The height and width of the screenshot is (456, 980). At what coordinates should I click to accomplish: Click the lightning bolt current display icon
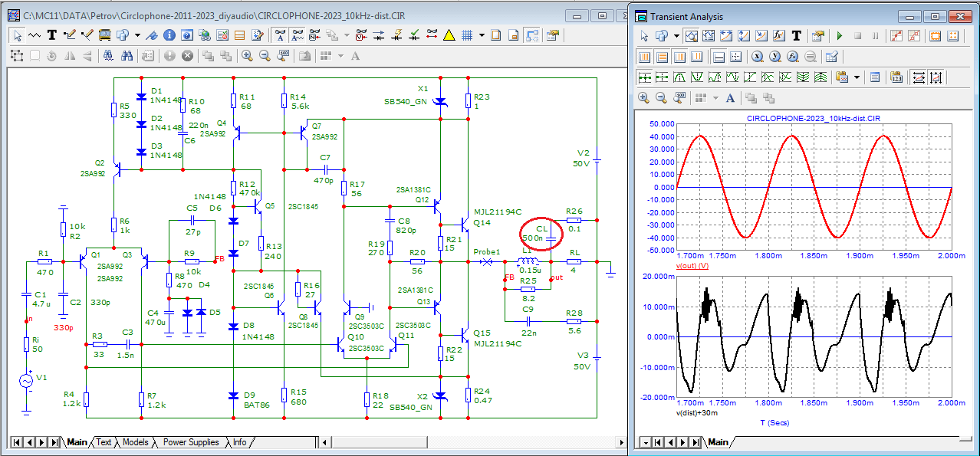pos(396,35)
